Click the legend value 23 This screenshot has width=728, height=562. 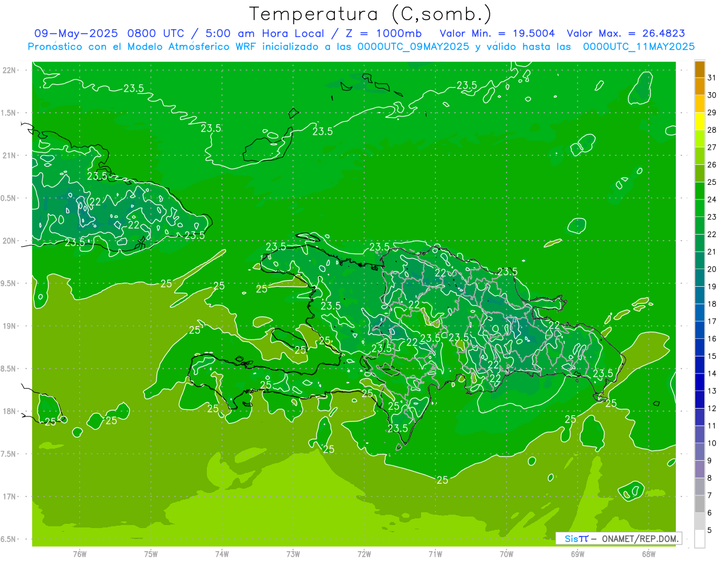pos(712,217)
